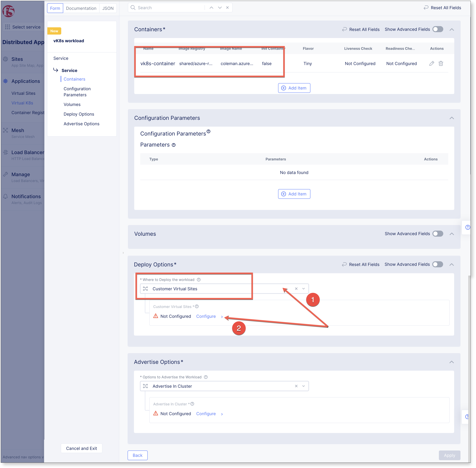Click the trash delete icon for vk8s-container
Viewport: 476px width, 468px height.
click(x=441, y=63)
